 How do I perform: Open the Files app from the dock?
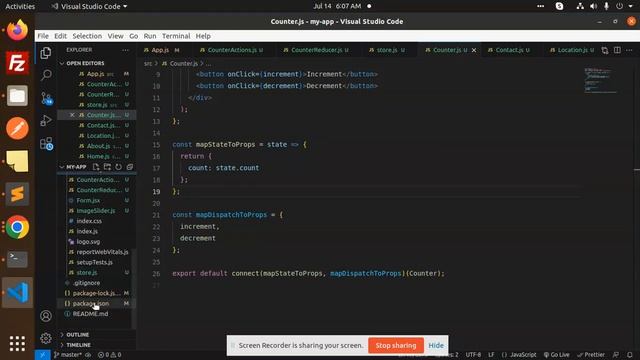pyautogui.click(x=17, y=96)
